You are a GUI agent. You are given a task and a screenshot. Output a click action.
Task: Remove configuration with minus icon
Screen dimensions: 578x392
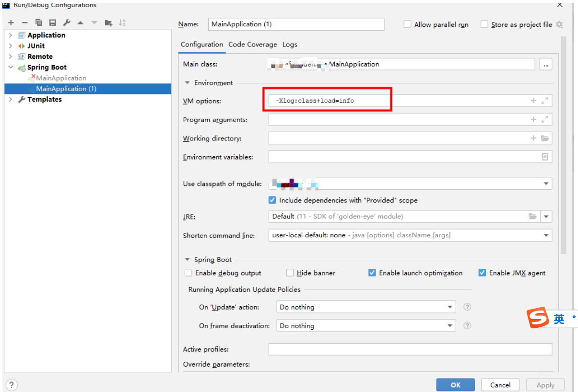coord(25,23)
